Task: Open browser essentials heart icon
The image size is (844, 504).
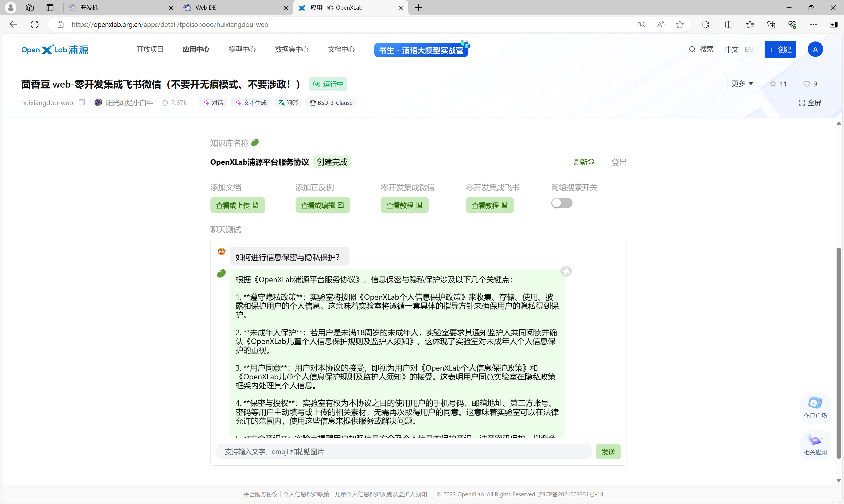Action: (792, 24)
